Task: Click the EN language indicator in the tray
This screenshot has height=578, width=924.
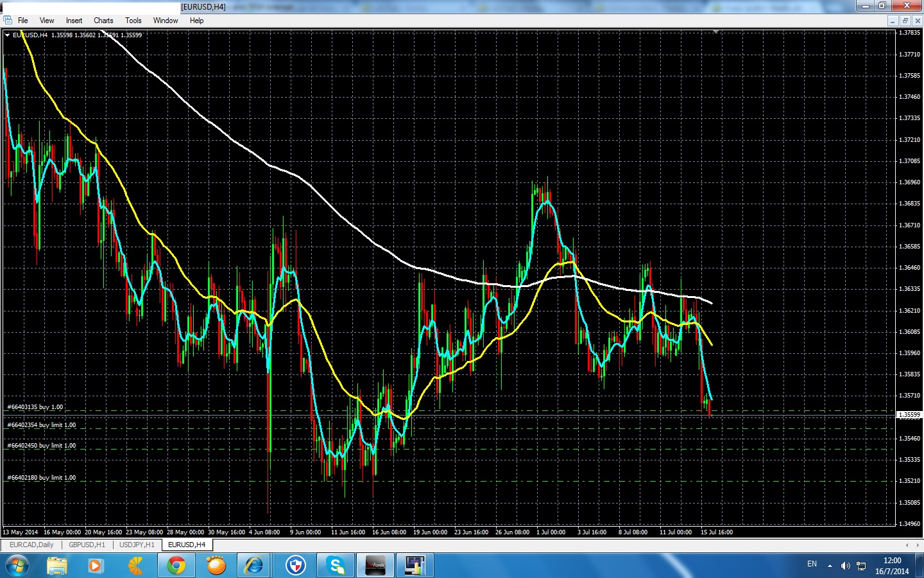Action: coord(812,564)
